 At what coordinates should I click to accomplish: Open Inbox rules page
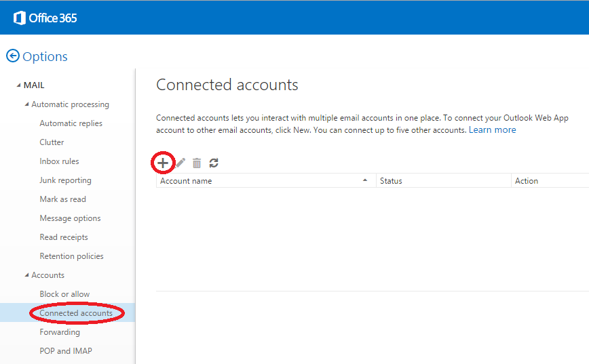(59, 161)
